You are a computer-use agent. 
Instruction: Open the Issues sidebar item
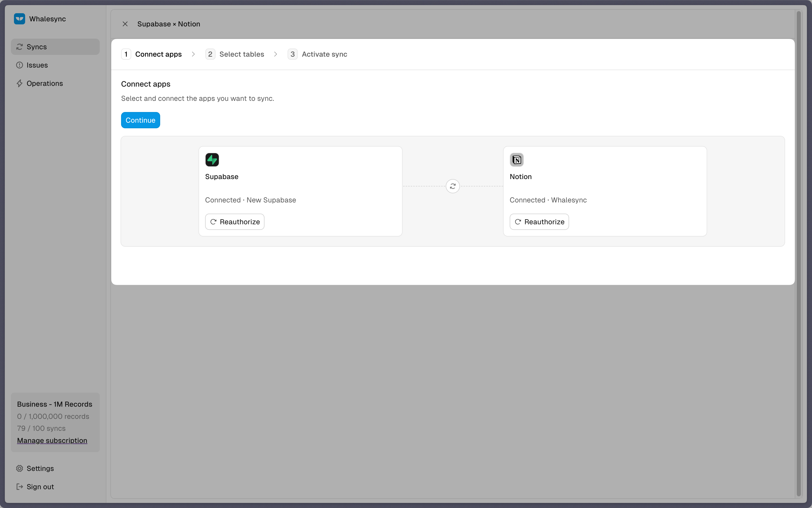55,65
